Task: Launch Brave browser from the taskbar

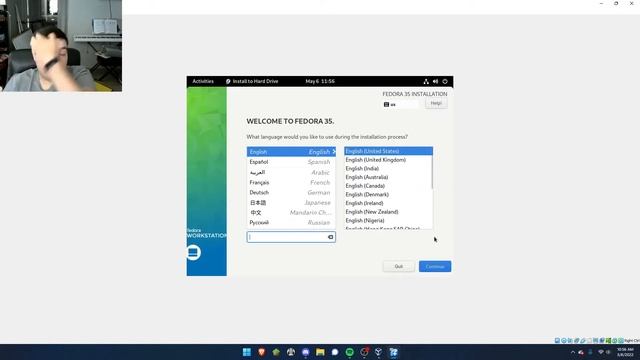Action: click(x=261, y=352)
